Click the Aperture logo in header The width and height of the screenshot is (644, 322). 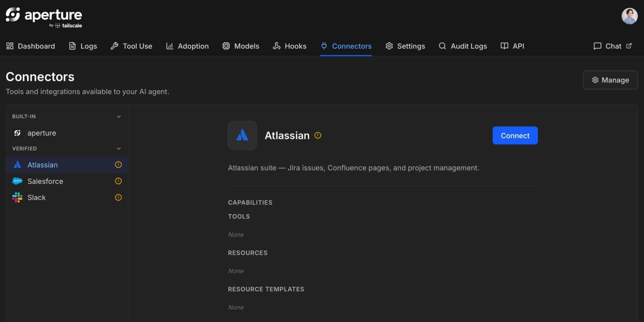pyautogui.click(x=44, y=18)
